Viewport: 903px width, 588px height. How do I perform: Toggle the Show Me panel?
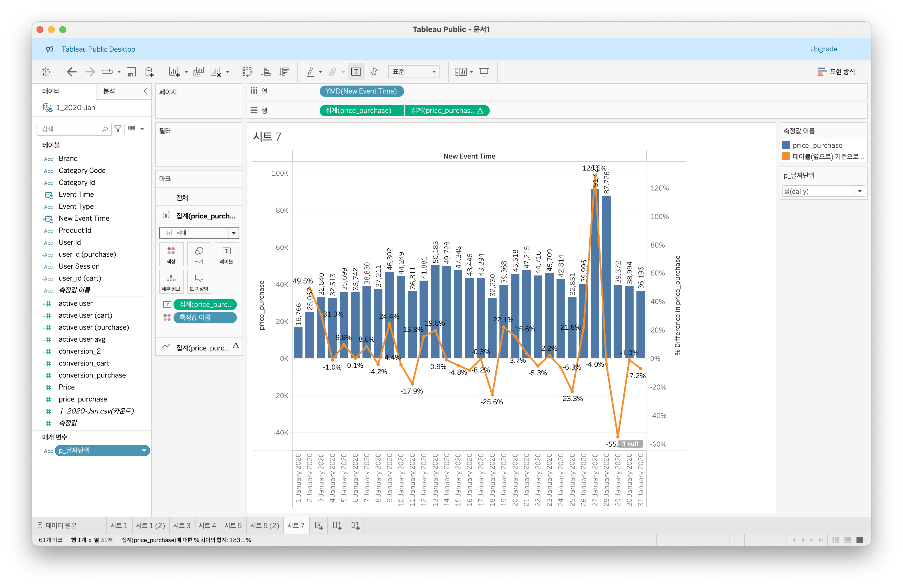pyautogui.click(x=836, y=72)
